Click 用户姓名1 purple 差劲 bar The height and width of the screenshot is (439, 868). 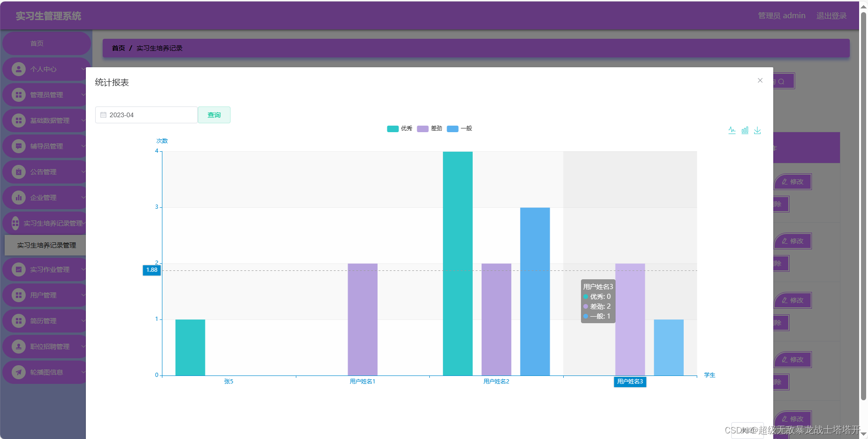[x=363, y=319]
